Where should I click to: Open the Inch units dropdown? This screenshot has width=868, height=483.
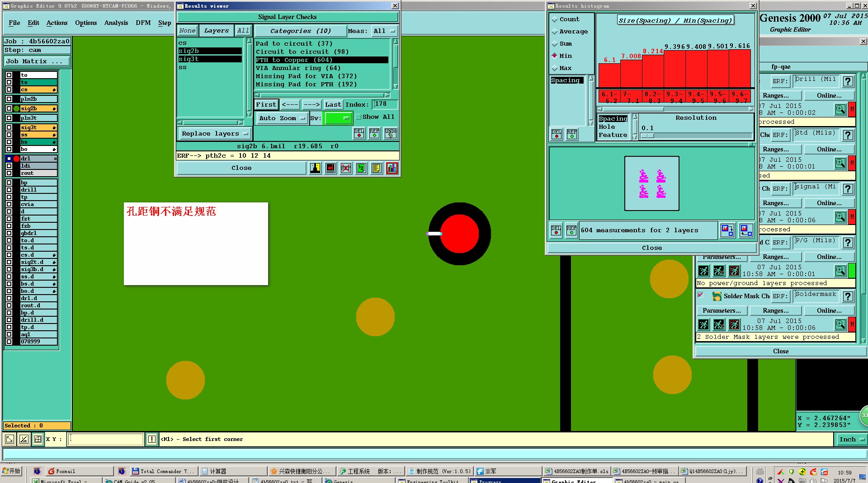851,439
